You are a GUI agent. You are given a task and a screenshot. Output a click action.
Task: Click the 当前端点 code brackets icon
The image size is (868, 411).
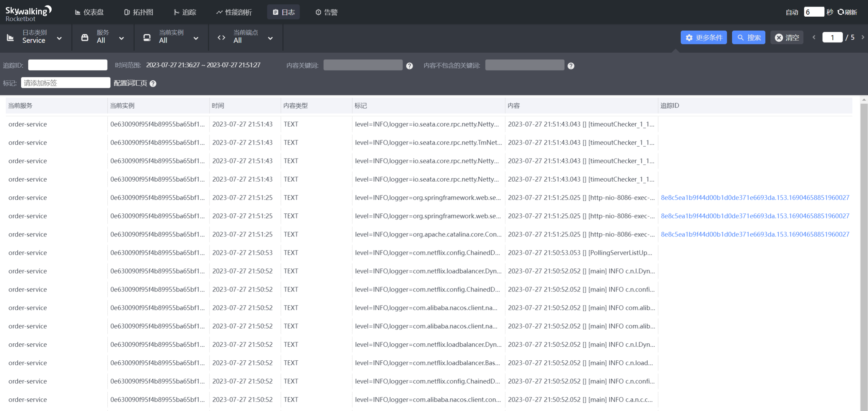click(x=221, y=38)
